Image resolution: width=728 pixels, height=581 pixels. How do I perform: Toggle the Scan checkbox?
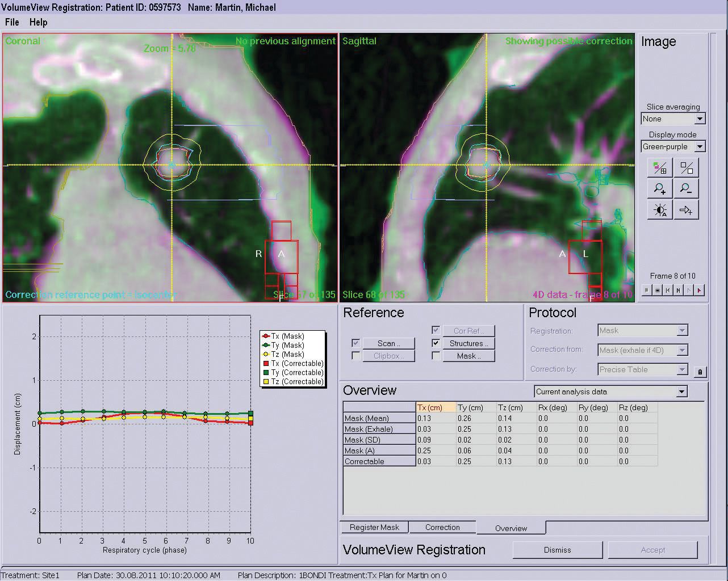point(355,343)
